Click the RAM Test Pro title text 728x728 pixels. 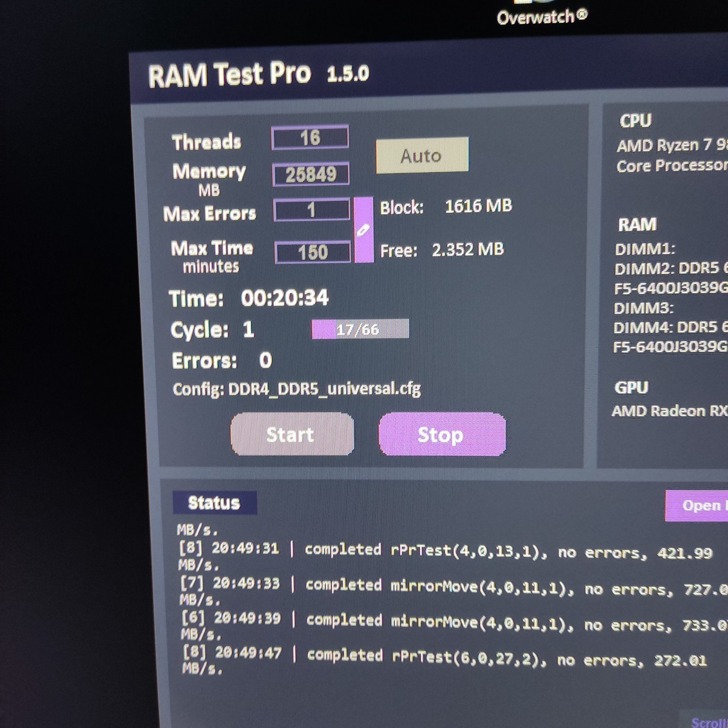pyautogui.click(x=230, y=74)
